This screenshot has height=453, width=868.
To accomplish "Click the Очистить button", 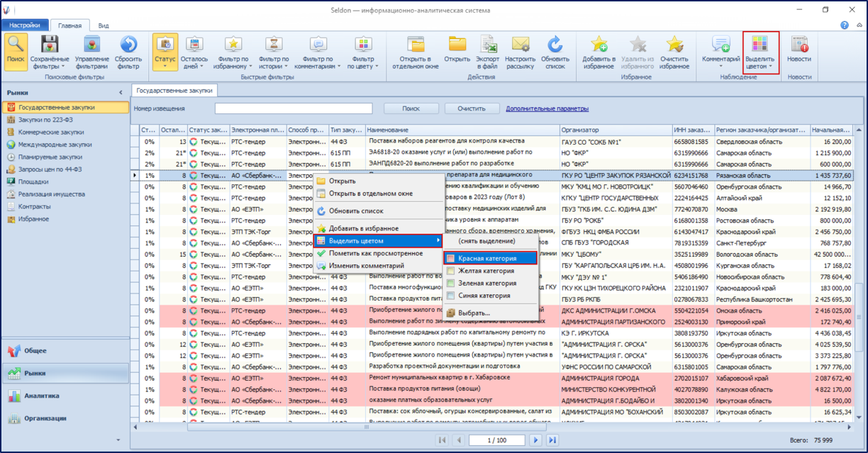I will 471,108.
